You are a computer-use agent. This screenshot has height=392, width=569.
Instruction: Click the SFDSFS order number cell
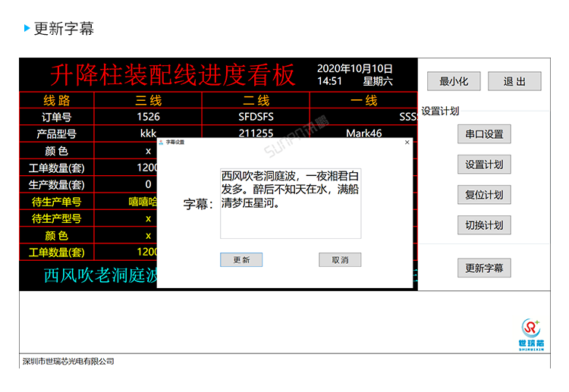coord(256,118)
